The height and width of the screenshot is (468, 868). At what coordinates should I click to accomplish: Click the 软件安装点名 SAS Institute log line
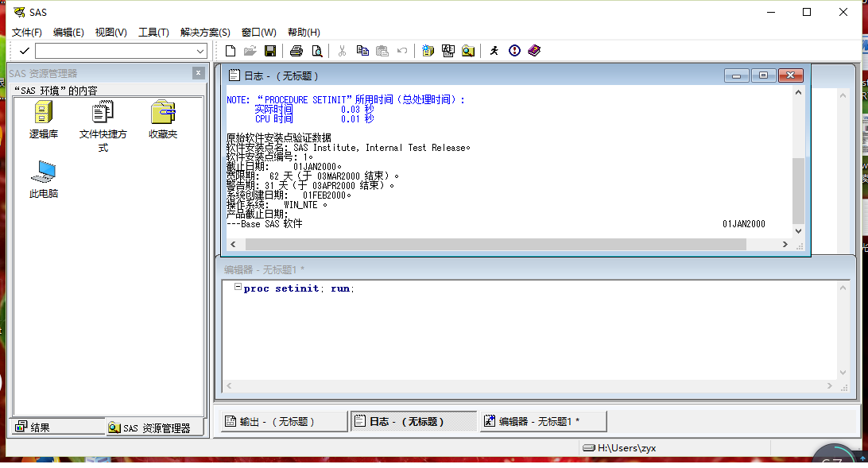pyautogui.click(x=348, y=148)
